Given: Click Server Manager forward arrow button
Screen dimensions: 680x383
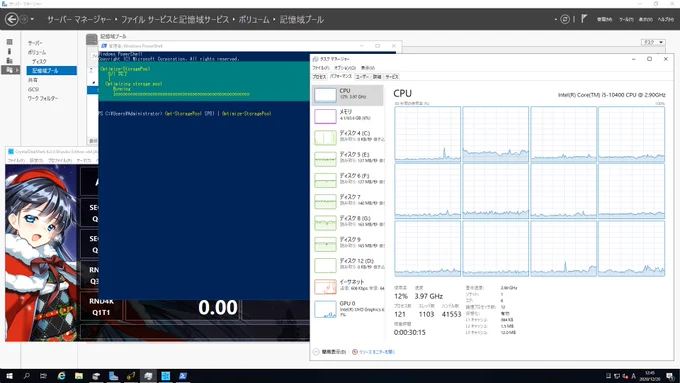Looking at the screenshot, I should coord(24,19).
